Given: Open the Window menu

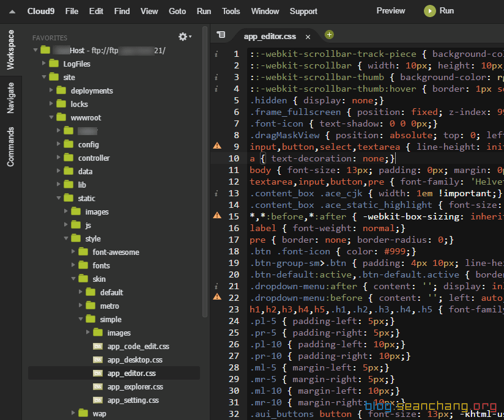Looking at the screenshot, I should click(x=265, y=11).
